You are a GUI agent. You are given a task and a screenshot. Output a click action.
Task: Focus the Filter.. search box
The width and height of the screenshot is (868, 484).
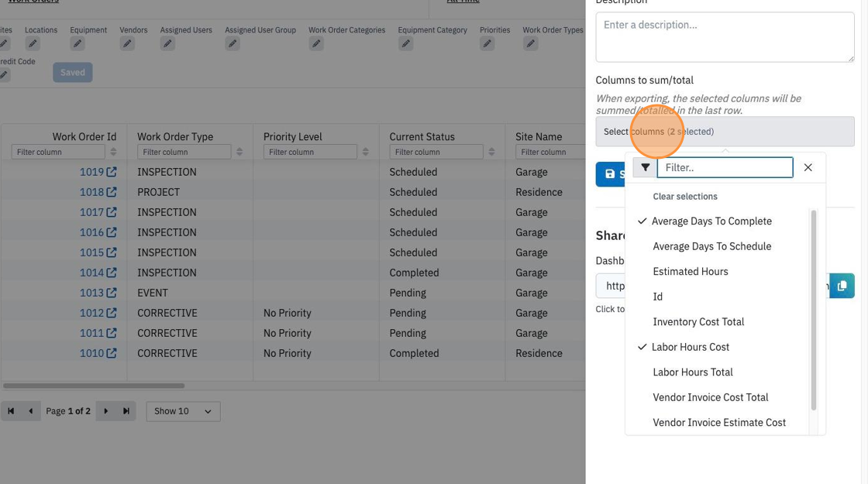click(x=725, y=167)
